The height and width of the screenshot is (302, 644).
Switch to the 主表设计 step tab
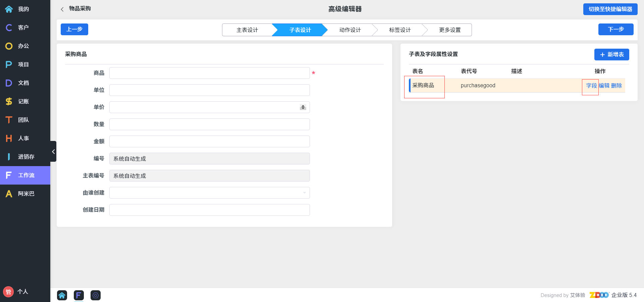(x=247, y=30)
